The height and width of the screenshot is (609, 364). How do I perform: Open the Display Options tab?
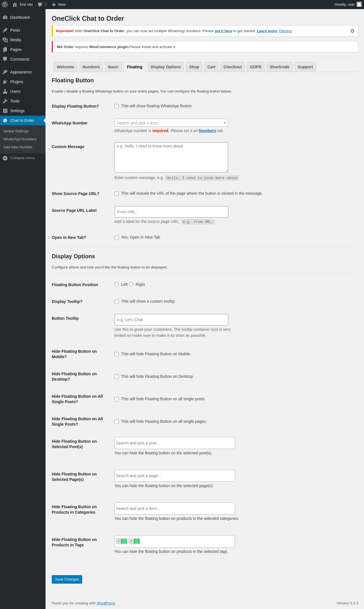[166, 67]
